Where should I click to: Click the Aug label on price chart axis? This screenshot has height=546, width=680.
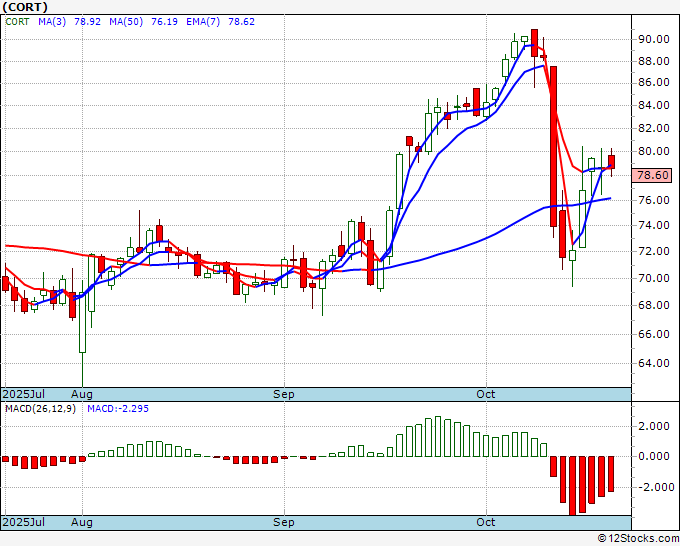[82, 394]
